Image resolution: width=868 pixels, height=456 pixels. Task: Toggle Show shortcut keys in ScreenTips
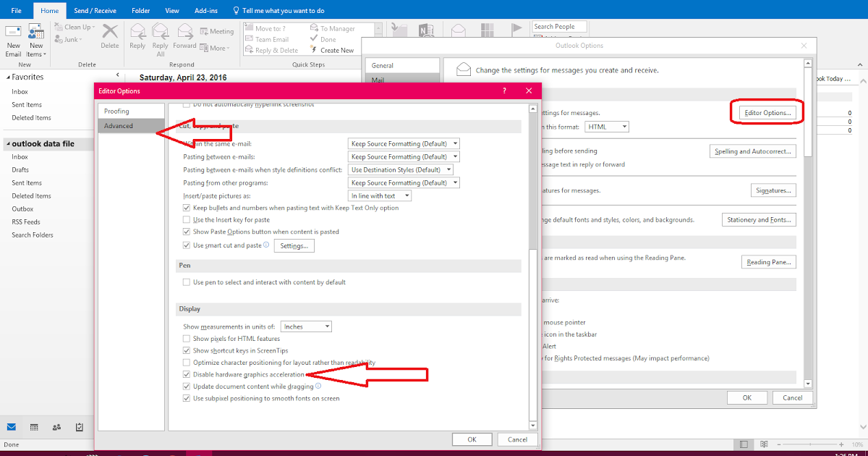click(x=187, y=350)
